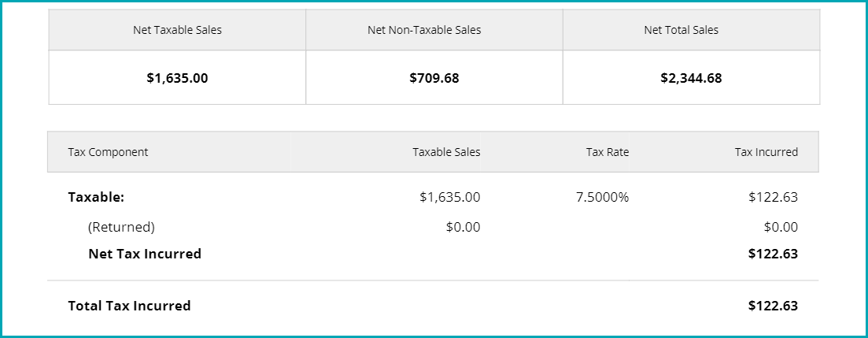Click $1,635.00 in the Taxable row
This screenshot has width=868, height=338.
pyautogui.click(x=449, y=197)
